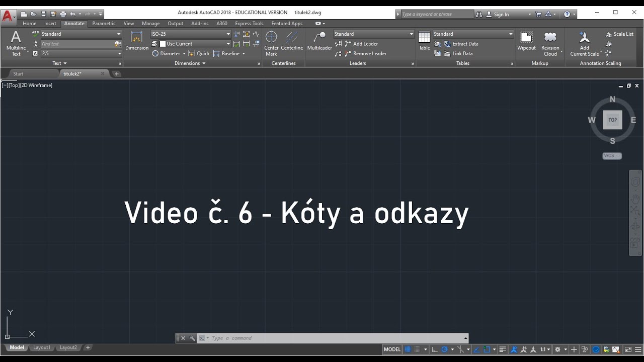Expand the Dimensions panel
Image resolution: width=644 pixels, height=362 pixels.
point(190,63)
